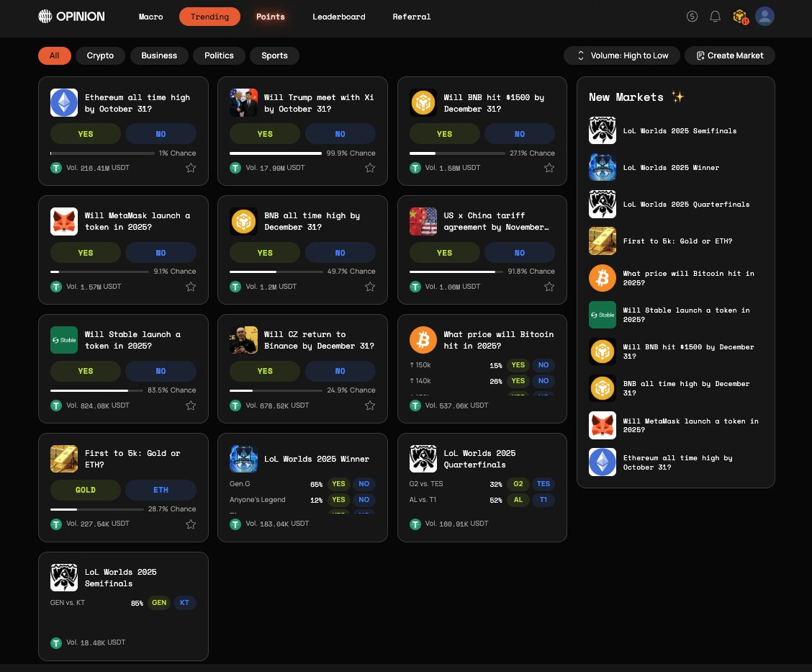The height and width of the screenshot is (672, 812).
Task: Select the Trending tab
Action: pyautogui.click(x=209, y=17)
